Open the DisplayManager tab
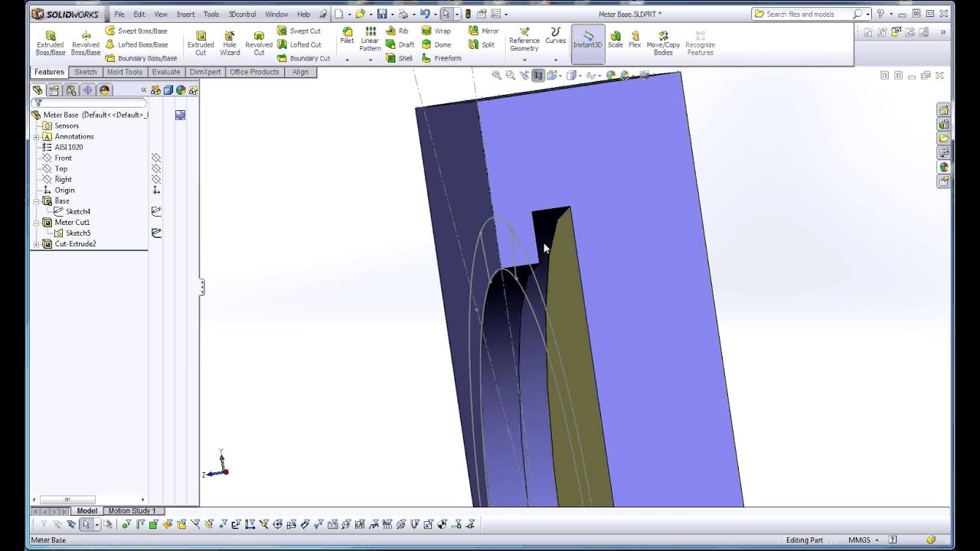 (x=104, y=90)
